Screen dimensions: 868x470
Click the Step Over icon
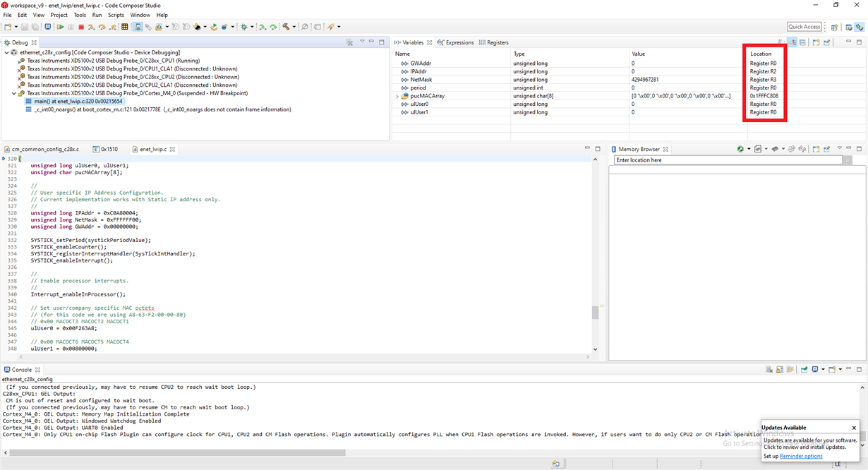[102, 27]
